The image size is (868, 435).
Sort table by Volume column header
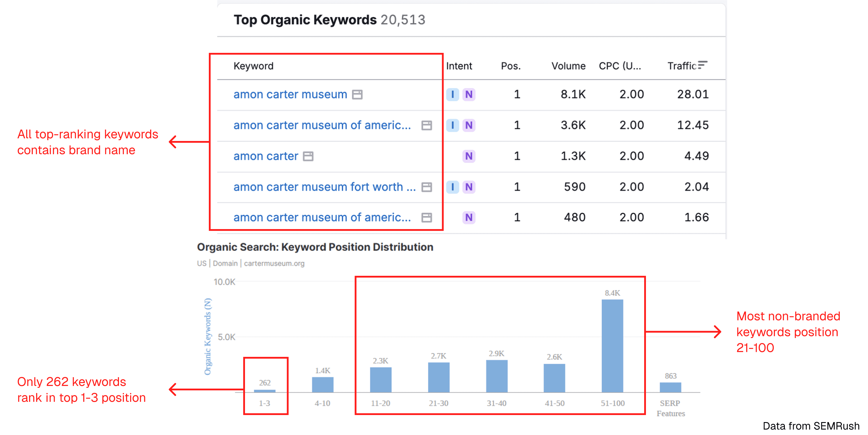coord(568,66)
